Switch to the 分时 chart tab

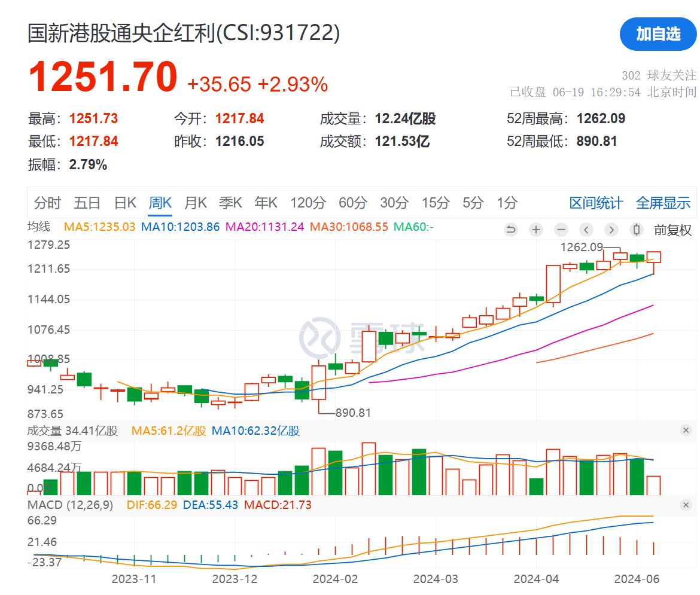coord(47,203)
